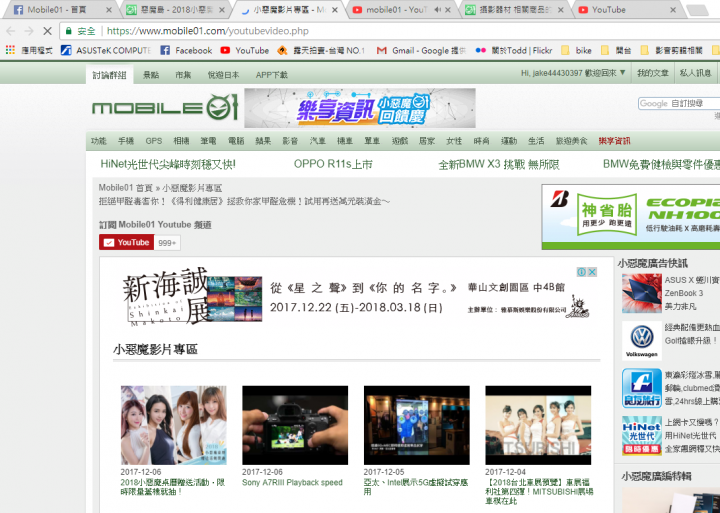The width and height of the screenshot is (720, 513).
Task: Open 市集 nav item
Action: point(183,75)
